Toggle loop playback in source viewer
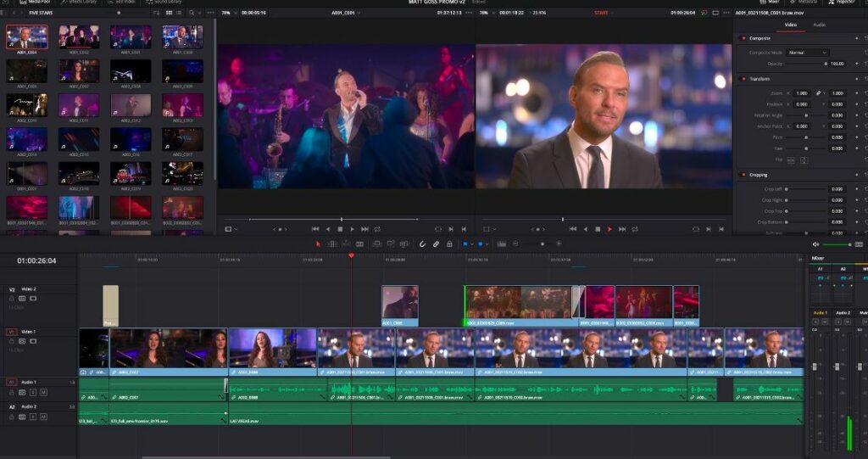 (377, 229)
